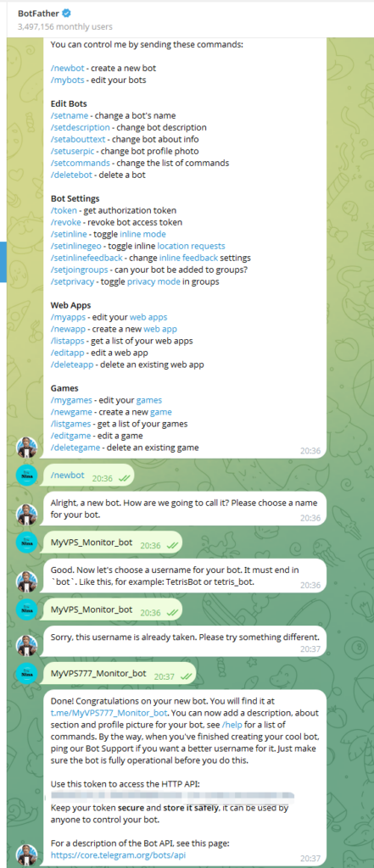The image size is (374, 868).
Task: Click the user avatar next to /newbot message
Action: [26, 476]
